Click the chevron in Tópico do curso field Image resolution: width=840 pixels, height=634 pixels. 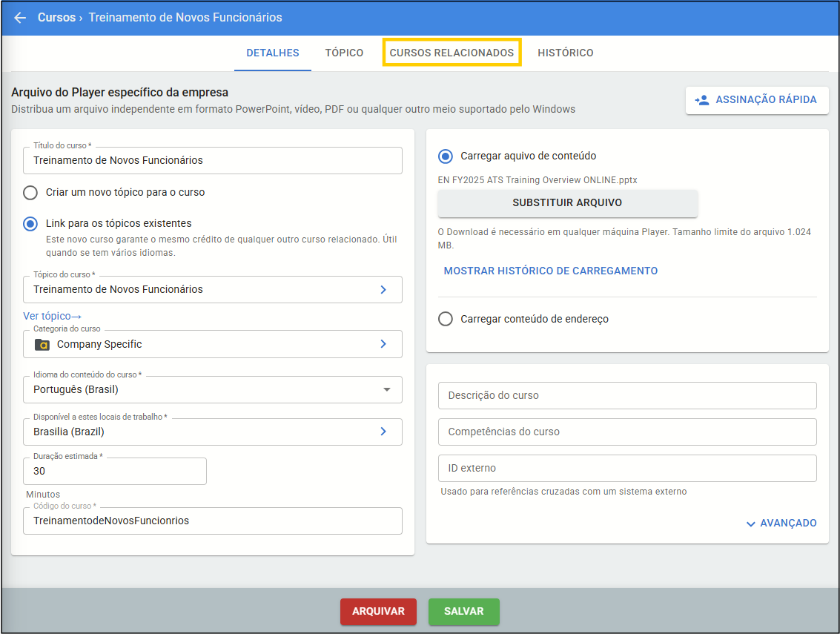[x=383, y=289]
